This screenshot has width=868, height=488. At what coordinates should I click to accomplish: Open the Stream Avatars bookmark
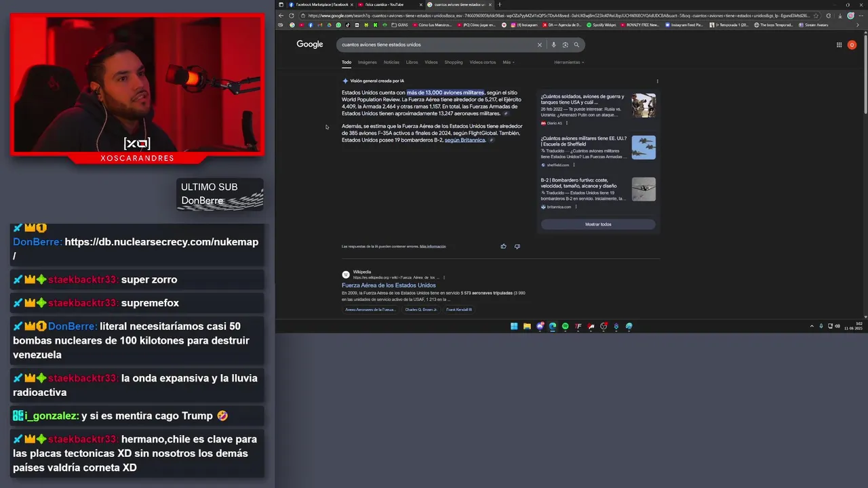click(814, 25)
